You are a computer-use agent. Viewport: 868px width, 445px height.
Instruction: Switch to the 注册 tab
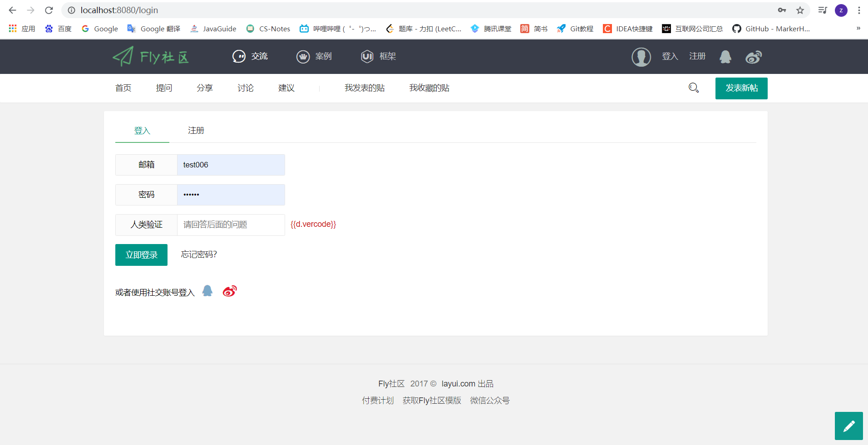pos(196,130)
